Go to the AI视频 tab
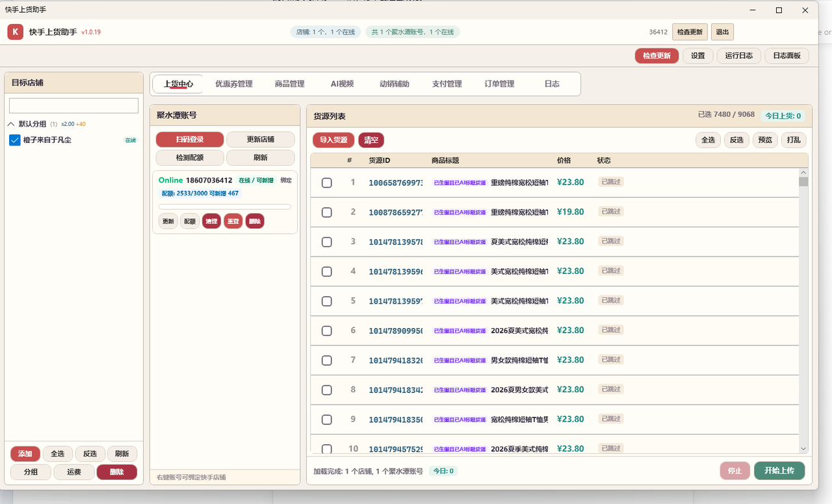832x504 pixels. click(x=342, y=84)
